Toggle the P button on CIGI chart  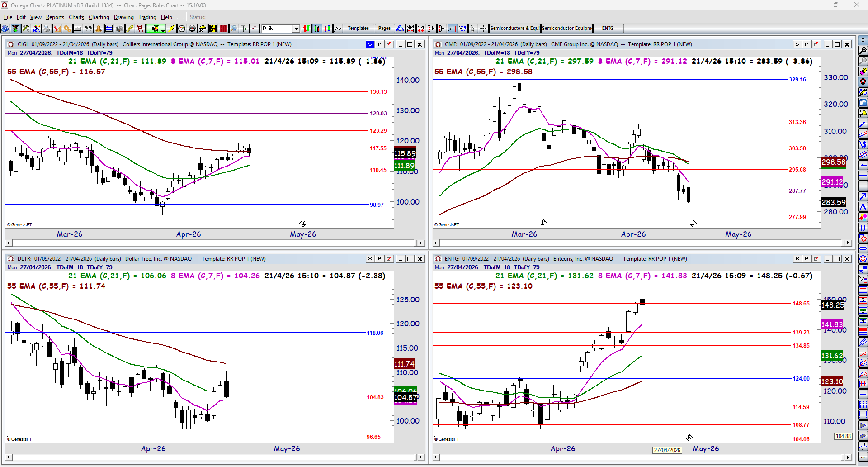click(x=380, y=44)
